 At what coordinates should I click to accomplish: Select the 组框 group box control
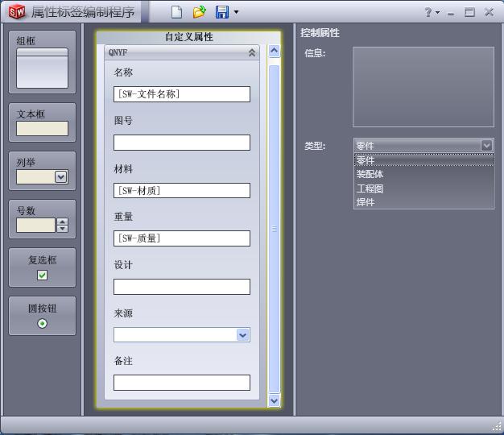click(42, 62)
